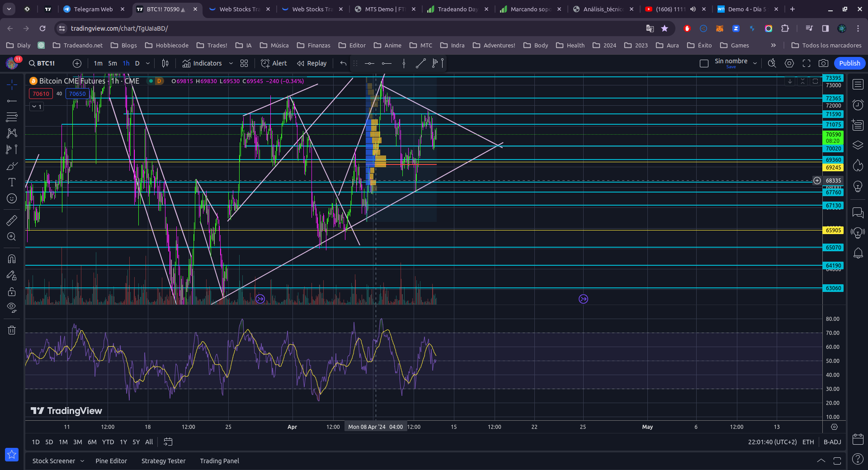Switch to the Strategy Tester tab

(x=163, y=461)
